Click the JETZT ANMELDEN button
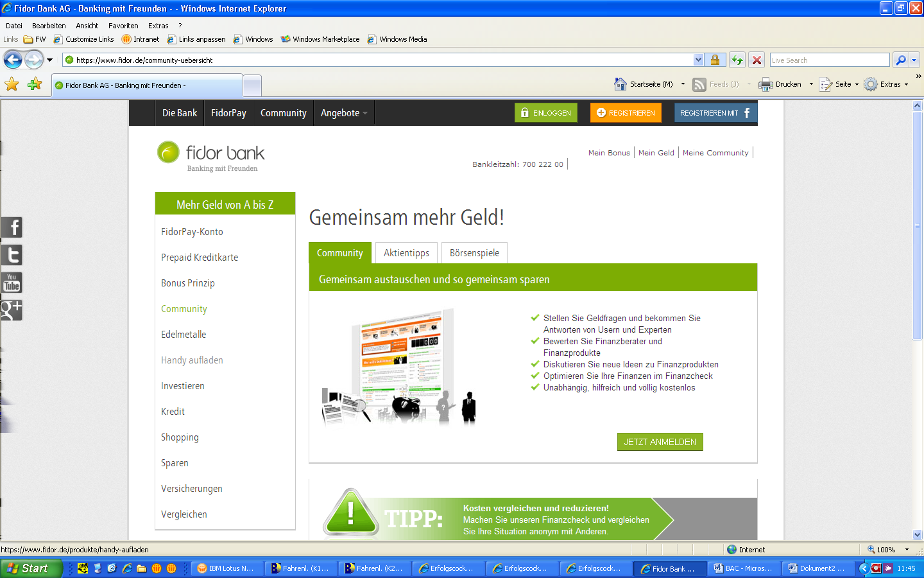Screen dimensions: 924x578 (660, 442)
